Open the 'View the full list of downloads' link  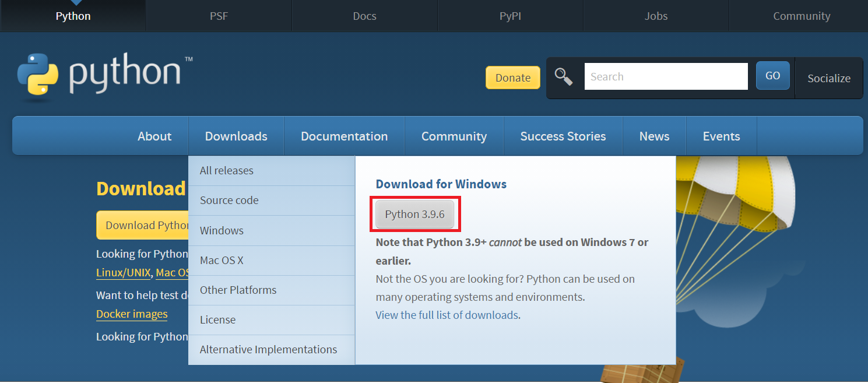(x=447, y=315)
